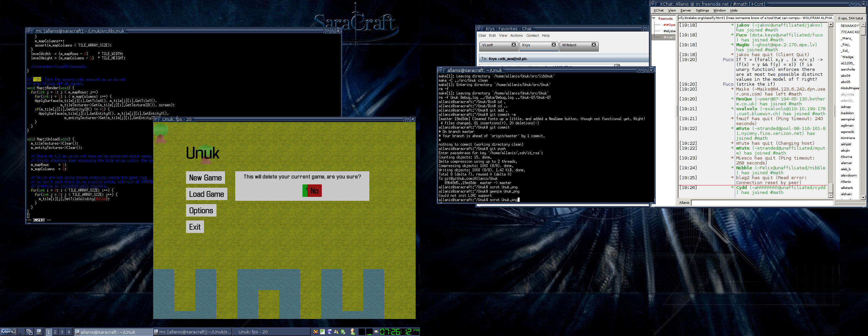Image resolution: width=868 pixels, height=336 pixels.
Task: Click the window list icon beside Menu
Action: click(x=29, y=332)
